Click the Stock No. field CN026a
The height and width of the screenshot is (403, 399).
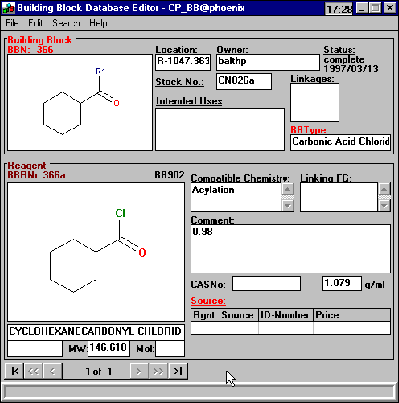[244, 82]
